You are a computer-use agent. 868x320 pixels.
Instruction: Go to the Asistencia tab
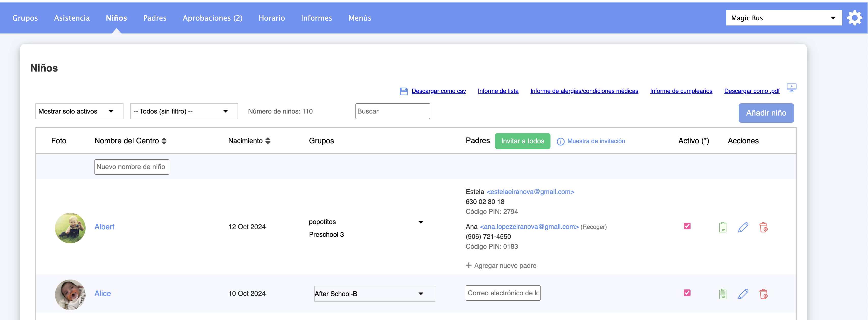click(x=72, y=18)
